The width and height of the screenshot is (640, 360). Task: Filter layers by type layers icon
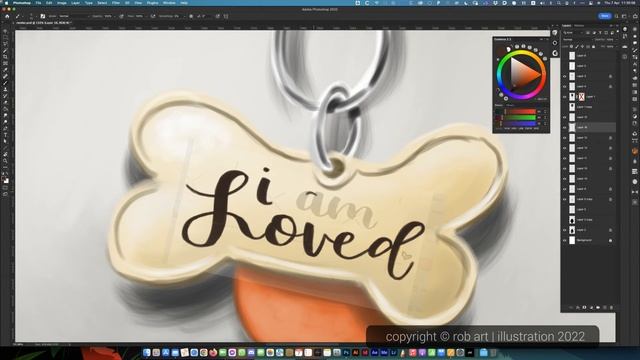coord(600,33)
